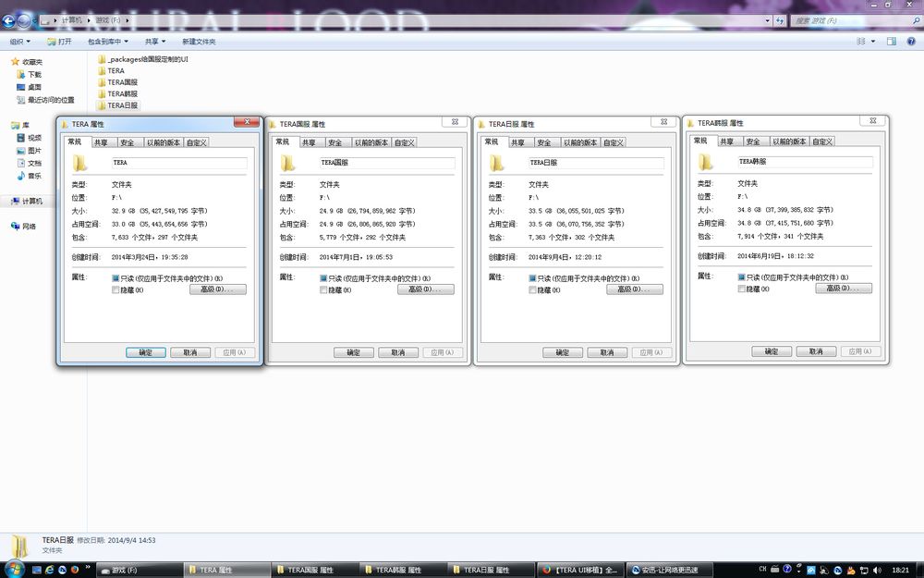Viewport: 924px width, 578px height.
Task: Switch to 安全 tab in TERA日服 属性 dialog
Action: coord(544,142)
